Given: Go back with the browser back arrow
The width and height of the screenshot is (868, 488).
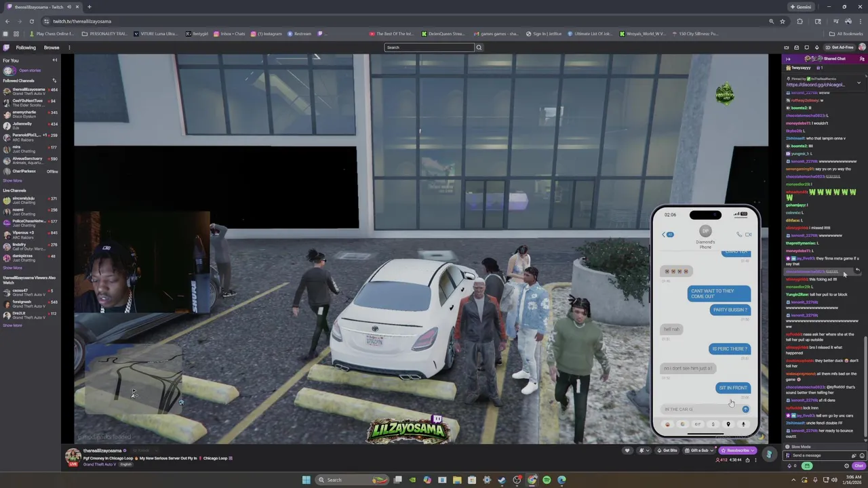Looking at the screenshot, I should 7,21.
